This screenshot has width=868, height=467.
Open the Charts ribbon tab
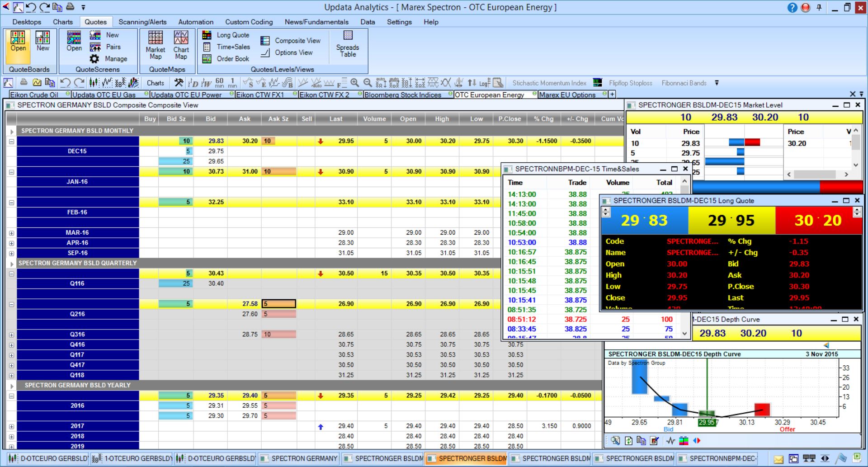(x=62, y=22)
